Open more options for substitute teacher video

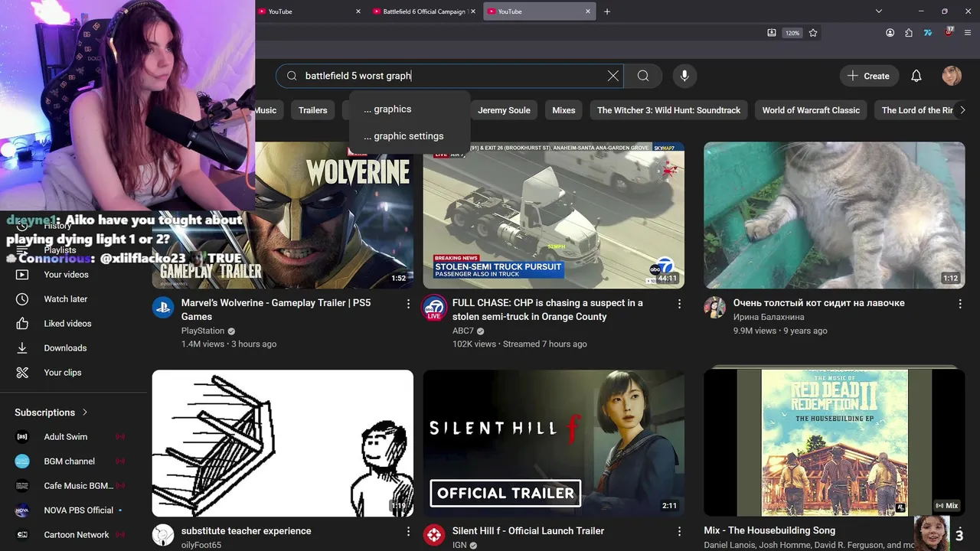408,531
